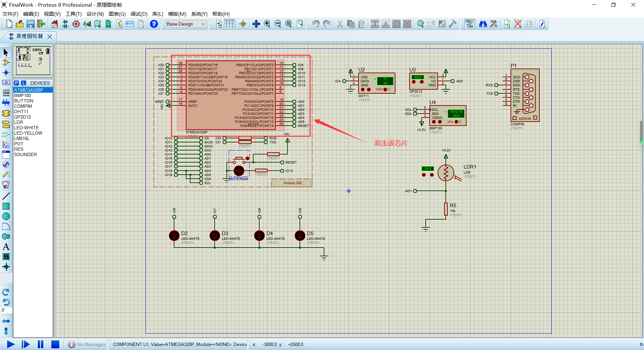Click the Zoom Out magnifier icon
This screenshot has width=644, height=350.
coord(278,24)
